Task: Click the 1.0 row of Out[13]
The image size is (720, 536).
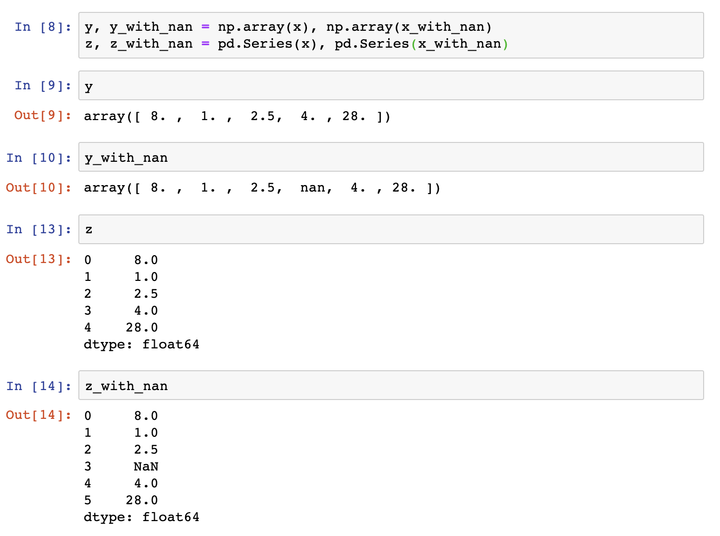Action: (x=121, y=277)
